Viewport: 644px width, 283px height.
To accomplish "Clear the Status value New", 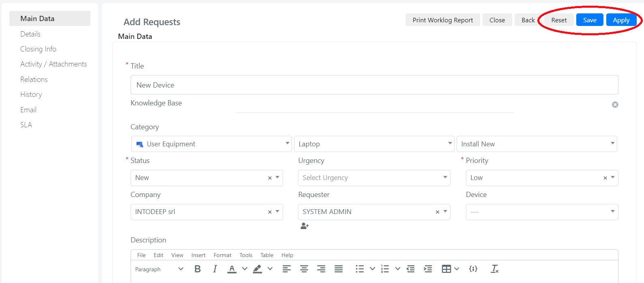I will click(x=270, y=178).
